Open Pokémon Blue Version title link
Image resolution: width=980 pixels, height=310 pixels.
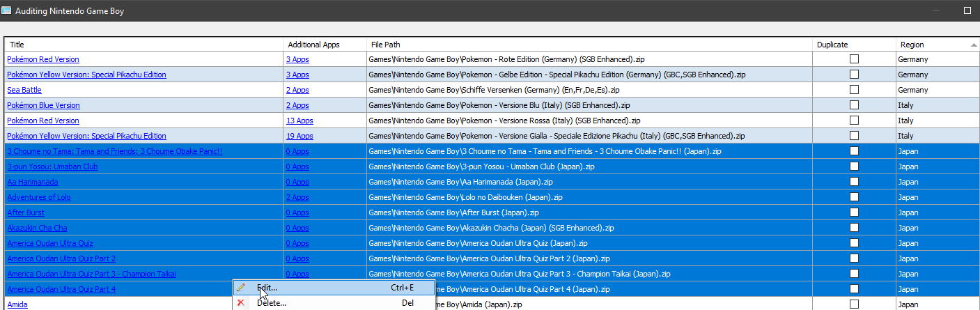[x=43, y=105]
